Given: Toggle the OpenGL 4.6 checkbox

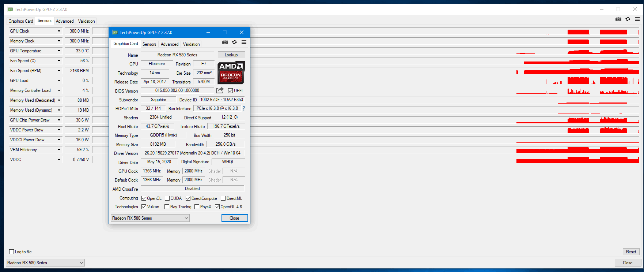Looking at the screenshot, I should pos(217,207).
